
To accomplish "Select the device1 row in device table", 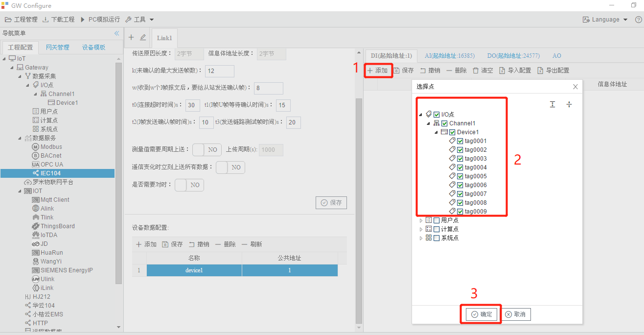I will coord(242,270).
